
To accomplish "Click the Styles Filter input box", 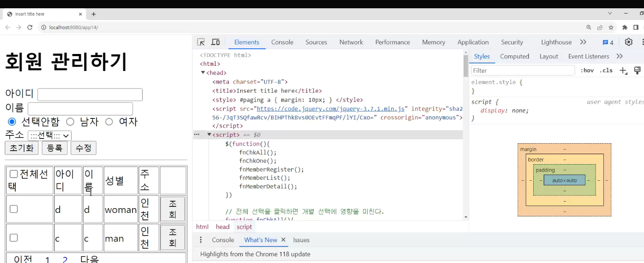I will click(x=523, y=71).
